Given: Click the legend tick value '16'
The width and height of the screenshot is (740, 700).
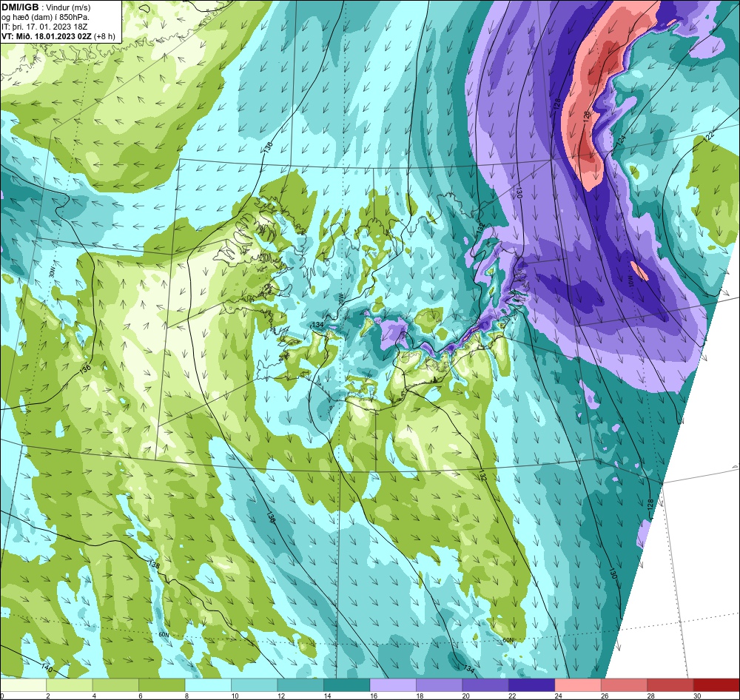Looking at the screenshot, I should click(x=372, y=696).
